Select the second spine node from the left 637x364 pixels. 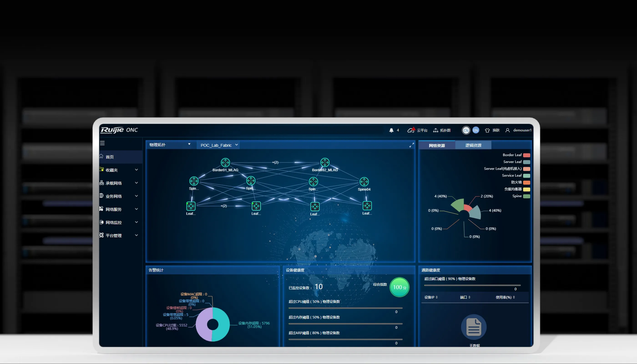251,181
